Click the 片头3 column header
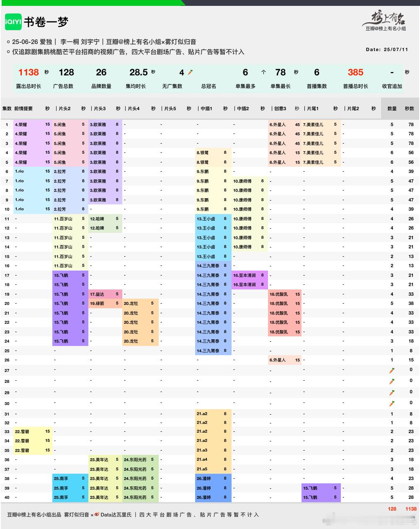The width and height of the screenshot is (420, 529). pos(99,108)
